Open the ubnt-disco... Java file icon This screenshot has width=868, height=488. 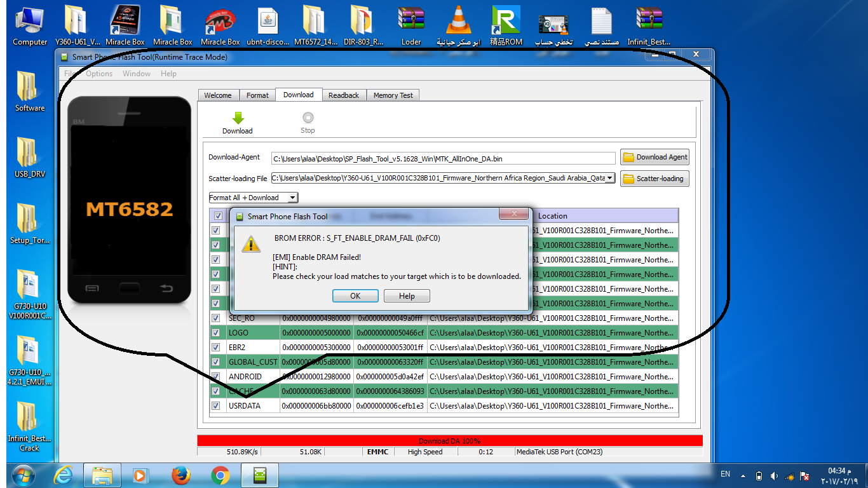click(x=268, y=26)
